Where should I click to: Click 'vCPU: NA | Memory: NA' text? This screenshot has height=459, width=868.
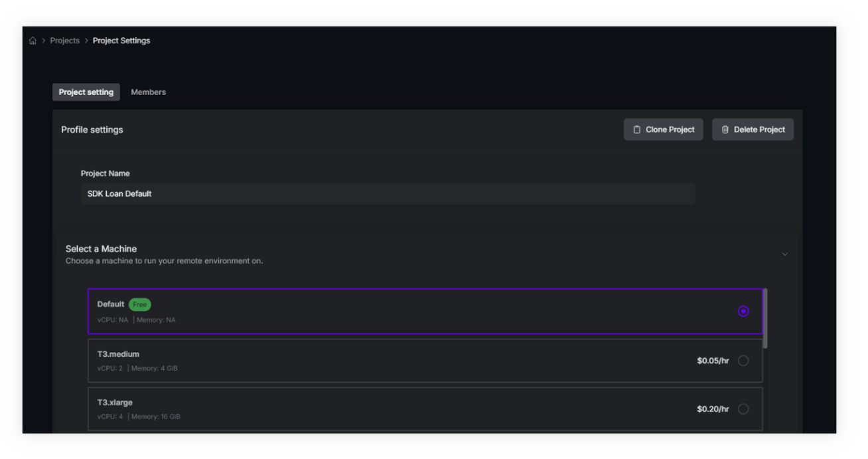click(x=137, y=320)
